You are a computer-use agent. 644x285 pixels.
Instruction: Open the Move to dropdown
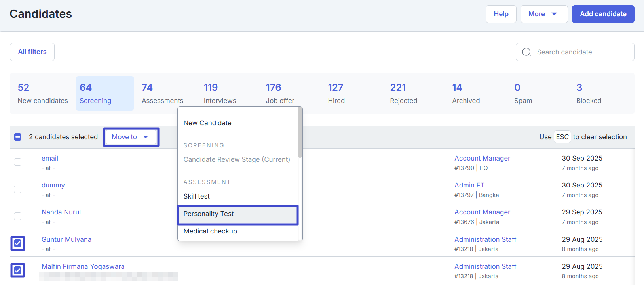(131, 137)
